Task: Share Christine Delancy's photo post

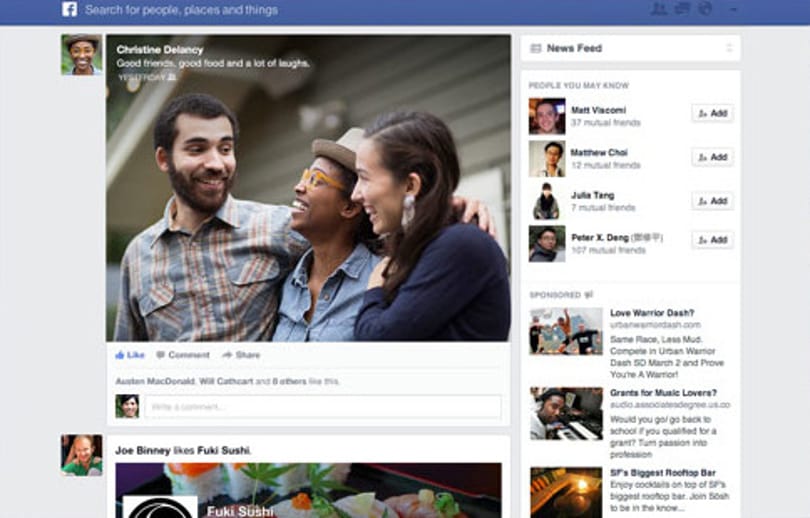Action: coord(241,355)
